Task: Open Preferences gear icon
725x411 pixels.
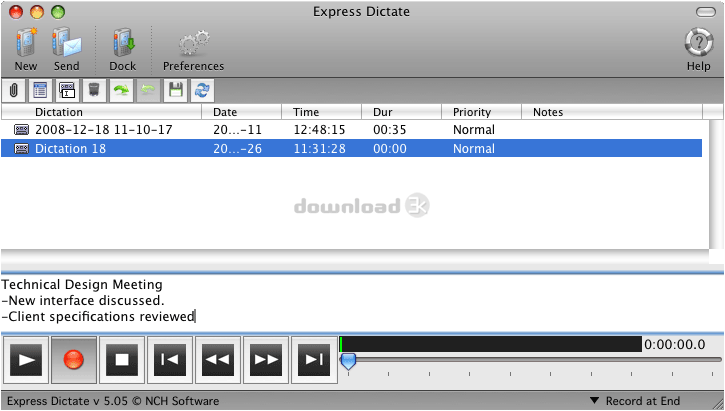Action: coord(193,49)
